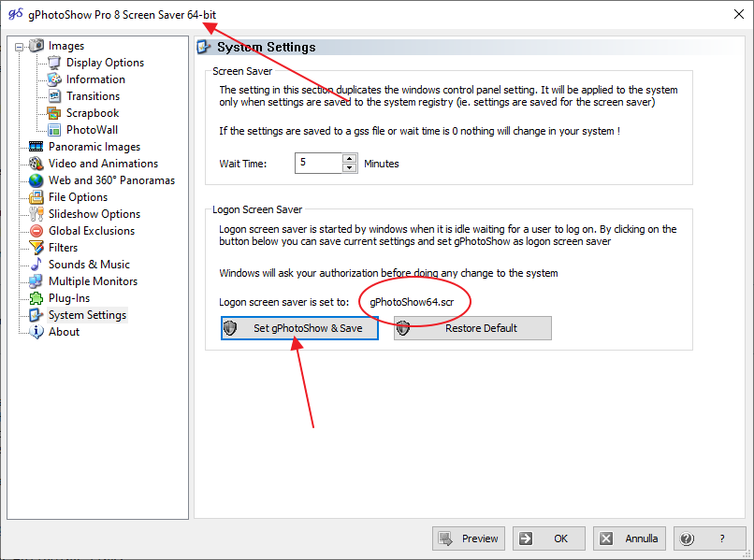Open the About page

click(64, 332)
